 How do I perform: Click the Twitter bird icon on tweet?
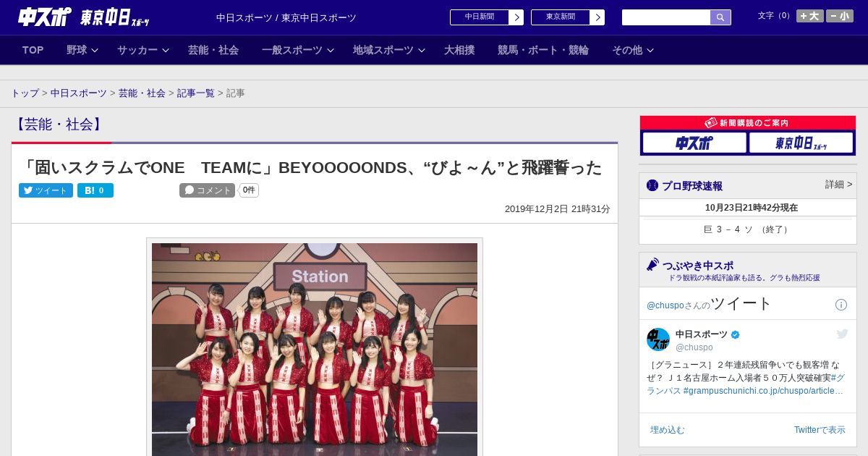pos(842,334)
